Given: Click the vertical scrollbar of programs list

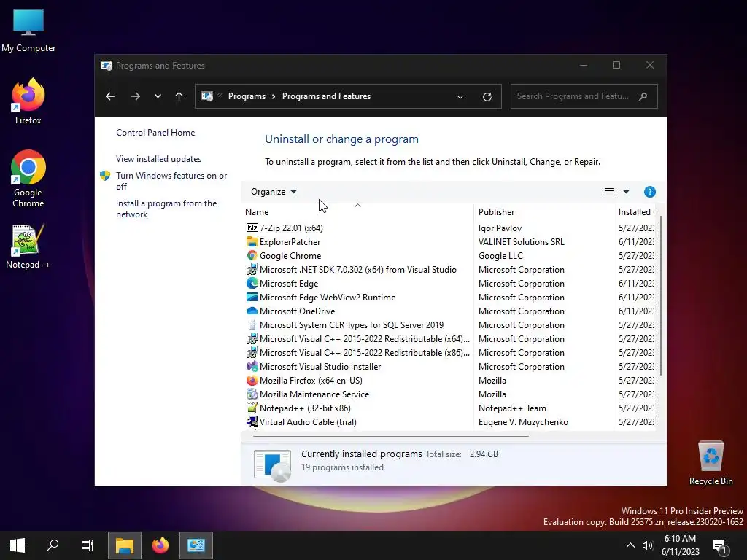Looking at the screenshot, I should tap(661, 295).
